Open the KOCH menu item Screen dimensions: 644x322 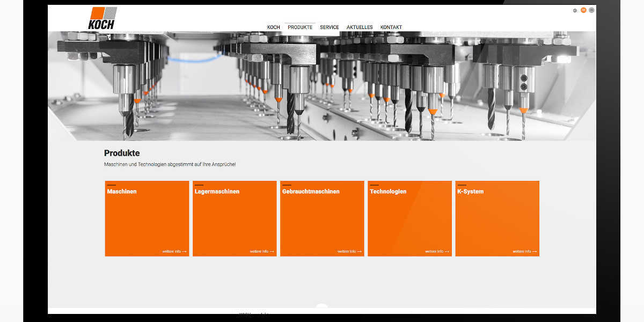pos(274,27)
